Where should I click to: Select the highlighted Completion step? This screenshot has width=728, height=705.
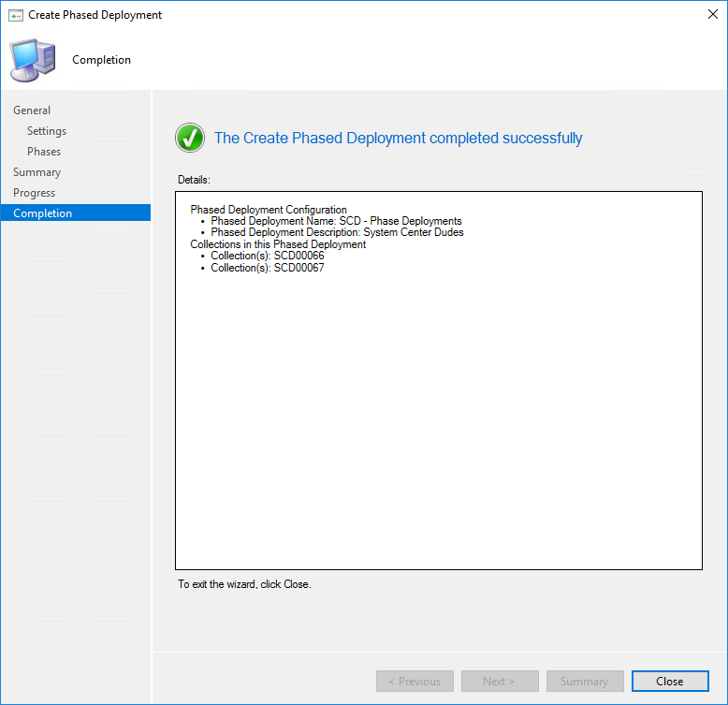[76, 213]
